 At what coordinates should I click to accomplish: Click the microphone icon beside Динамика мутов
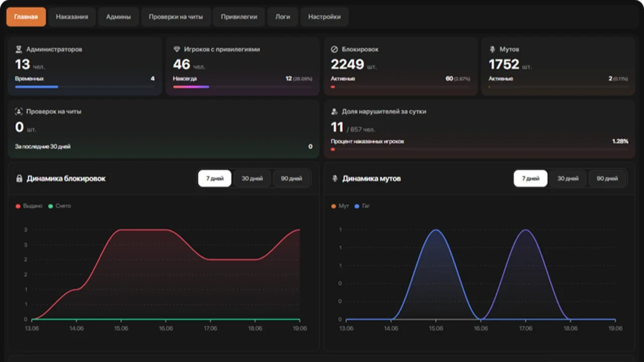[x=335, y=178]
